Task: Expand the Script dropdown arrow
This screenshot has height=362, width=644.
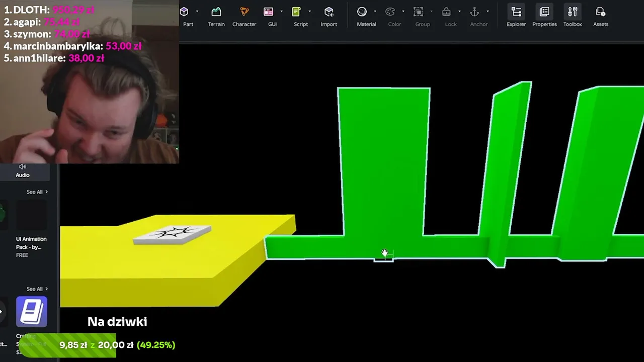Action: pyautogui.click(x=309, y=12)
